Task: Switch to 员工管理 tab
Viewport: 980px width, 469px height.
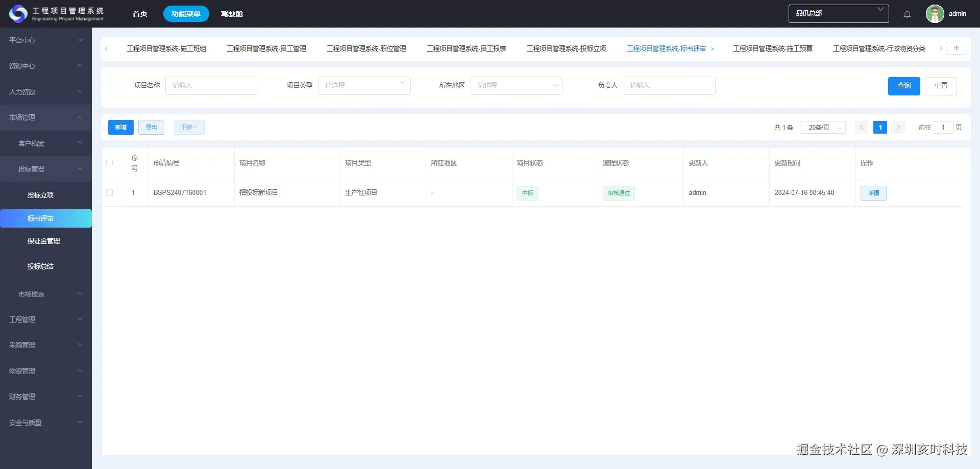Action: pos(266,48)
